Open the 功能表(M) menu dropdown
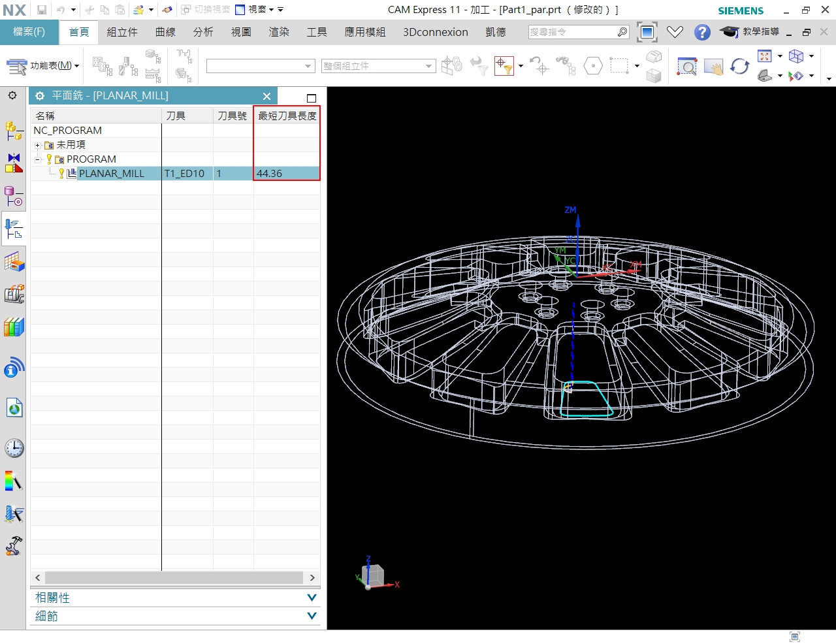 pos(42,66)
